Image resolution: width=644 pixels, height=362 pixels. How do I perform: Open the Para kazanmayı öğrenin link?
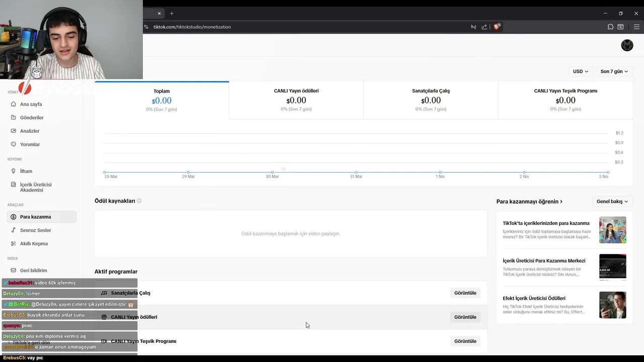(x=529, y=202)
